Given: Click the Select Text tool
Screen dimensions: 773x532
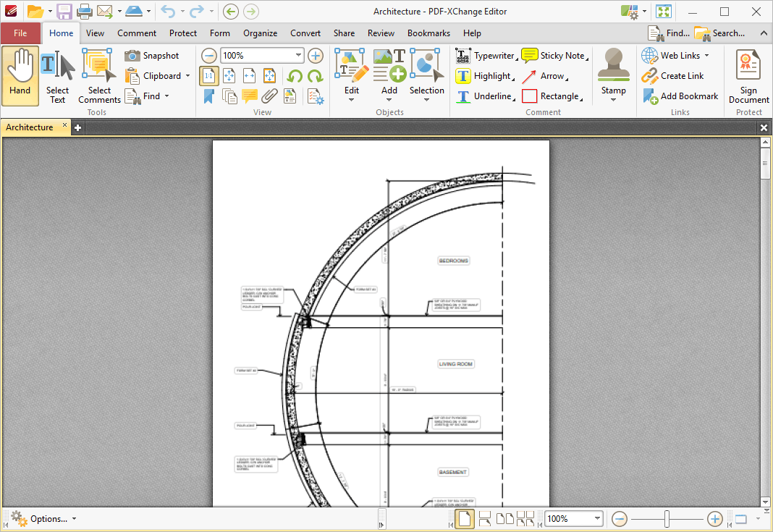Looking at the screenshot, I should click(x=58, y=76).
